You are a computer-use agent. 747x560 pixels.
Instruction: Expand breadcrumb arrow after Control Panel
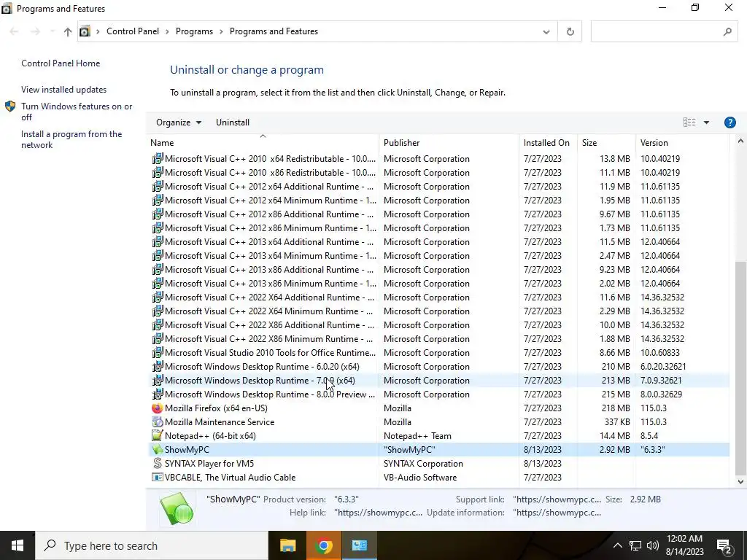coord(167,31)
